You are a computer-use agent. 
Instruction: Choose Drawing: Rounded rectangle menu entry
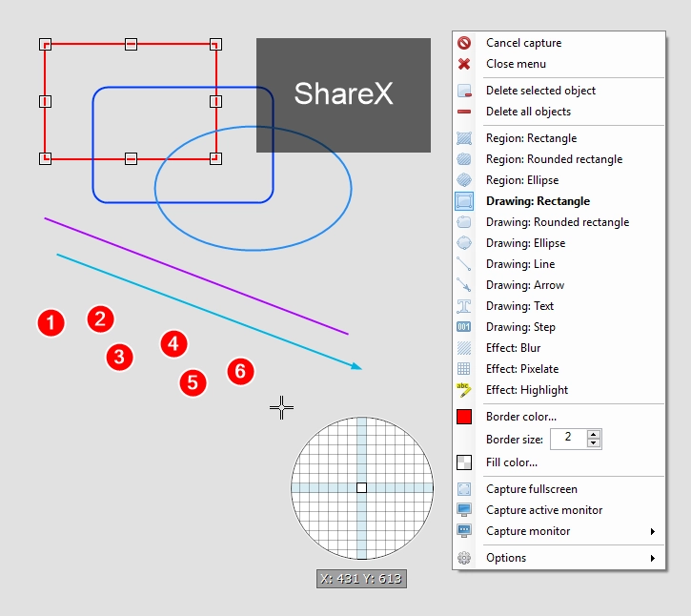(559, 222)
